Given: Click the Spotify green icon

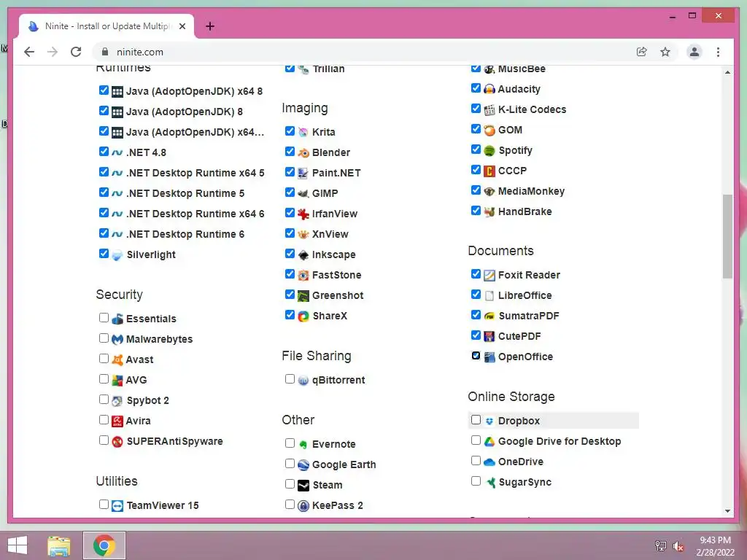Looking at the screenshot, I should [x=489, y=151].
